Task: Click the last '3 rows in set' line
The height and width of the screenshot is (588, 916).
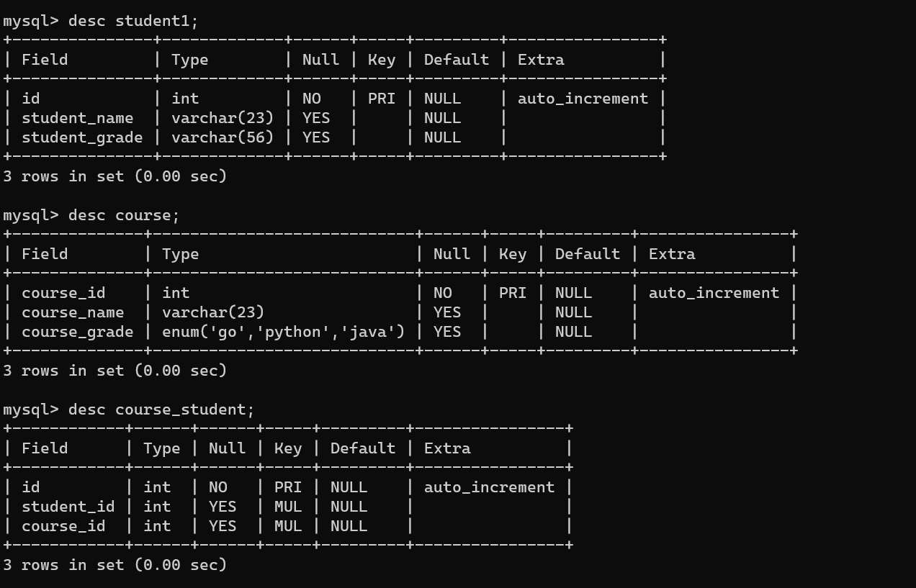Action: 115,565
